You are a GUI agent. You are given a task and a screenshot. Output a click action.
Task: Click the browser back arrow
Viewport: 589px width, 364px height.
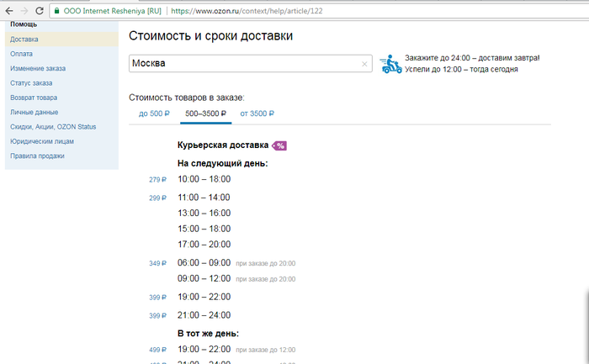coord(9,11)
